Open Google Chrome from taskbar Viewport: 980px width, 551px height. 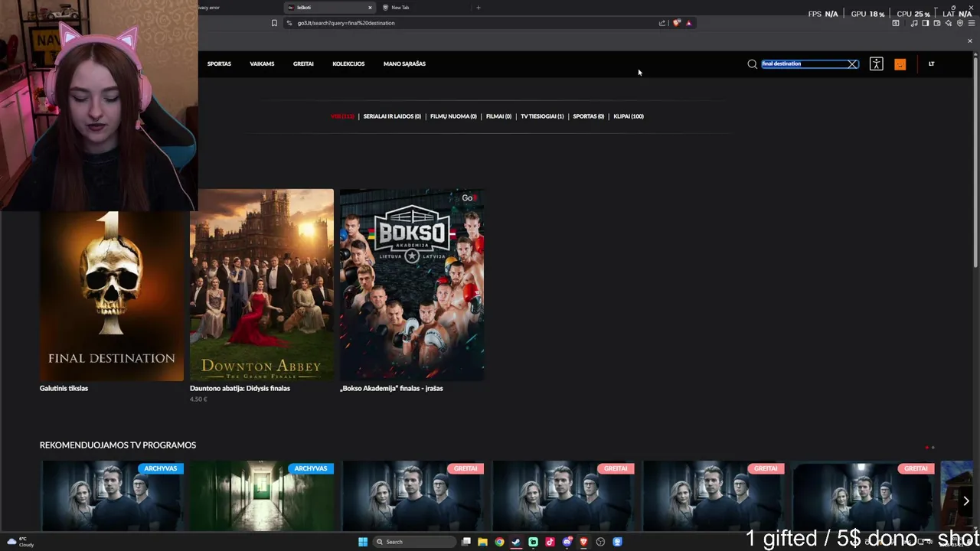[499, 542]
